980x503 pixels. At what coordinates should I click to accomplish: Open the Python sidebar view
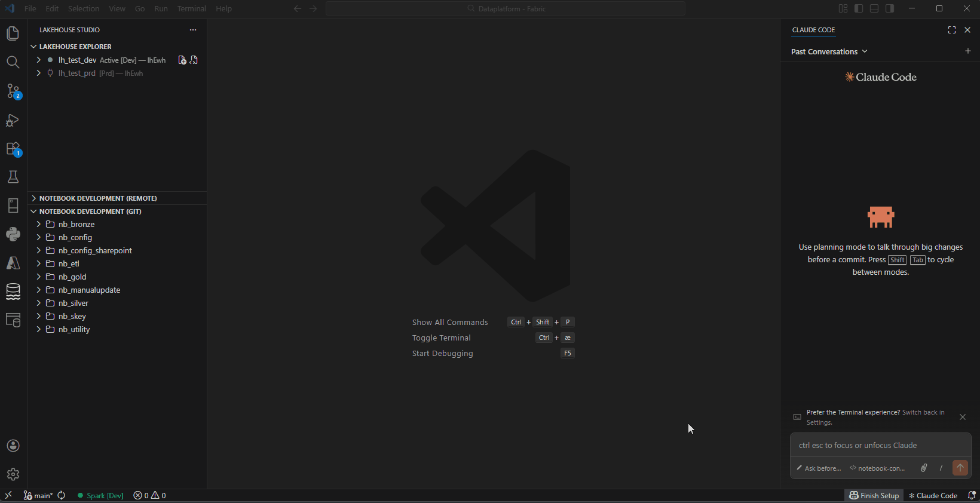coord(13,234)
